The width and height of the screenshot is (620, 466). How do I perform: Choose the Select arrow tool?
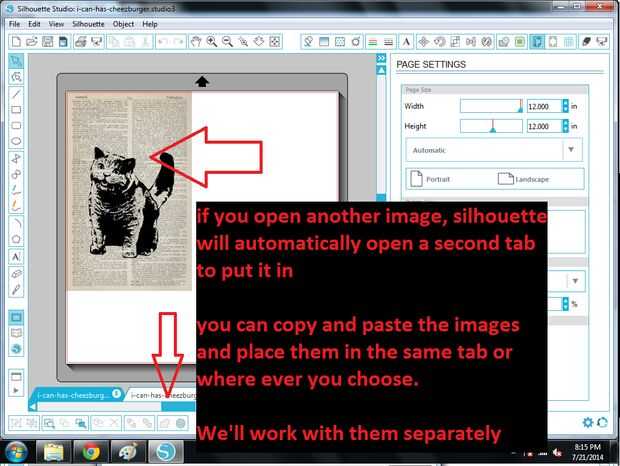coord(16,61)
